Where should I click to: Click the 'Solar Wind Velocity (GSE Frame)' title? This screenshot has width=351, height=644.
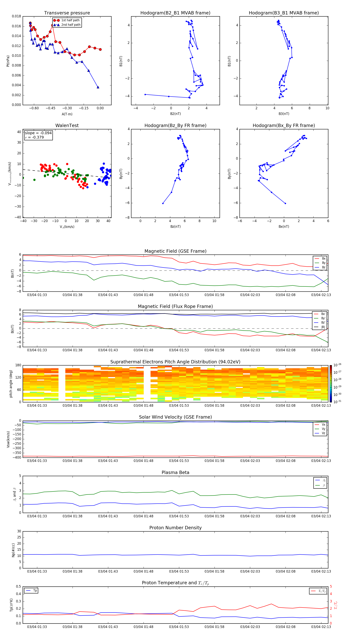tap(175, 417)
